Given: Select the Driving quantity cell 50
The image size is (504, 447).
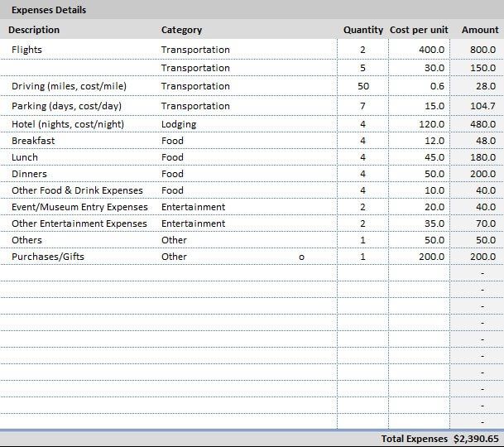Looking at the screenshot, I should point(363,86).
